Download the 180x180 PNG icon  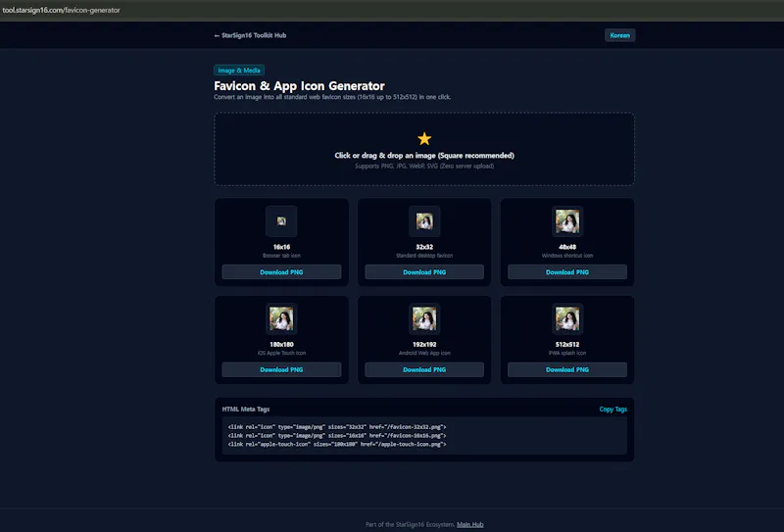pos(281,369)
